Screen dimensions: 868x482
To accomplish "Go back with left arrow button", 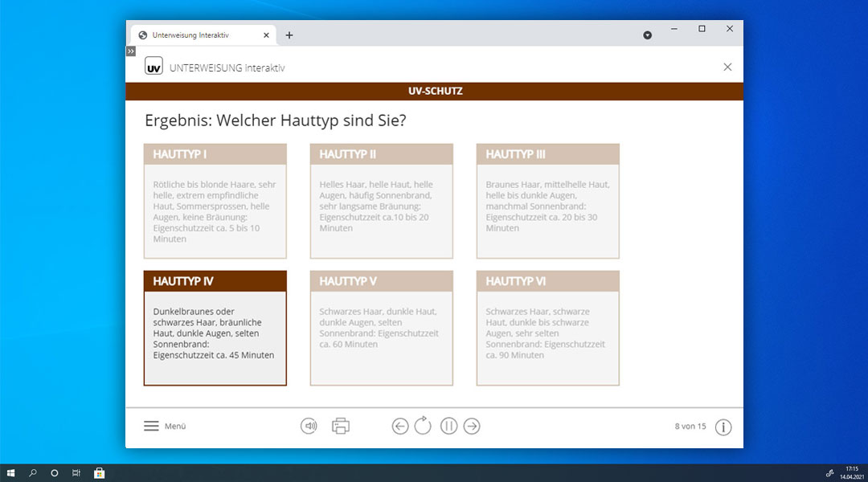I will (x=400, y=426).
